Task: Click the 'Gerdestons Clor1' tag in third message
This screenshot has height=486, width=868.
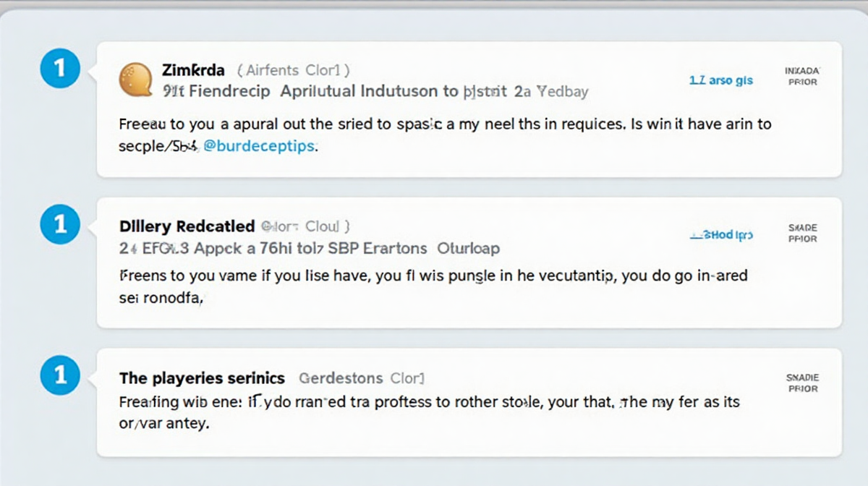Action: (362, 379)
